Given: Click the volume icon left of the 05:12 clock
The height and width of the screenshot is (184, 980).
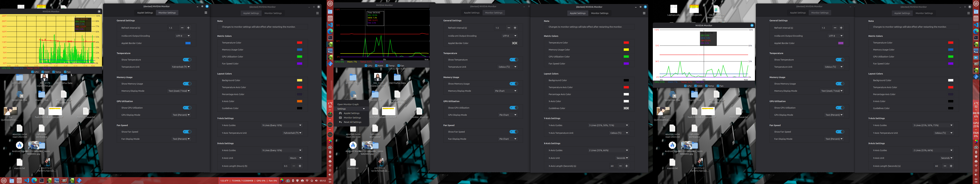Looking at the screenshot, I should [316, 181].
